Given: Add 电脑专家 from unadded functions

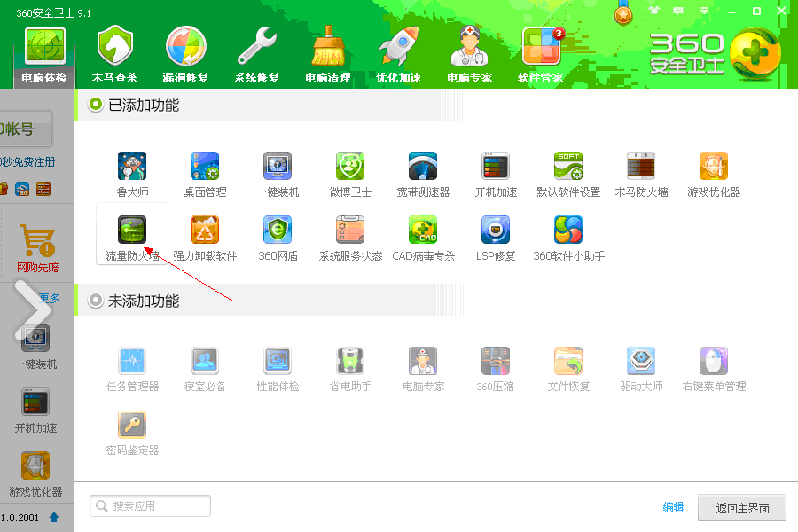Looking at the screenshot, I should 423,369.
